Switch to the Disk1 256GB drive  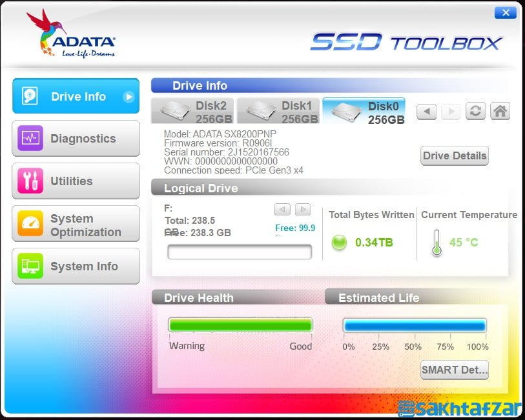click(x=278, y=110)
